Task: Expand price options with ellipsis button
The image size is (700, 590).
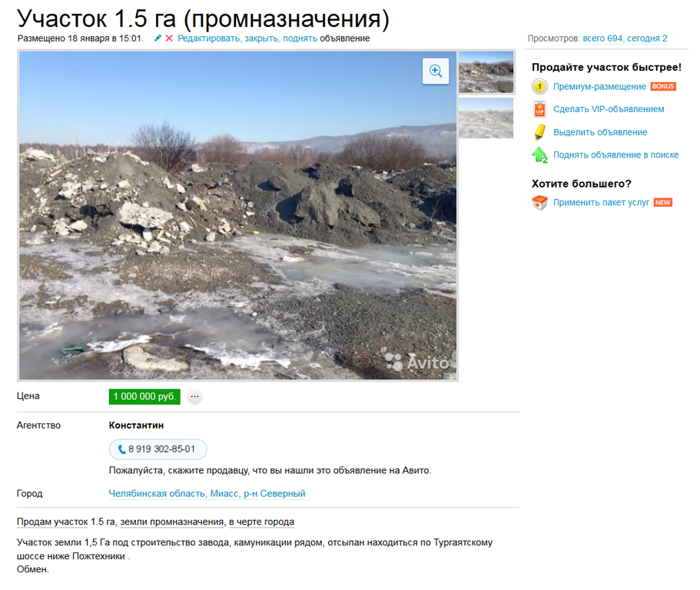Action: 194,396
